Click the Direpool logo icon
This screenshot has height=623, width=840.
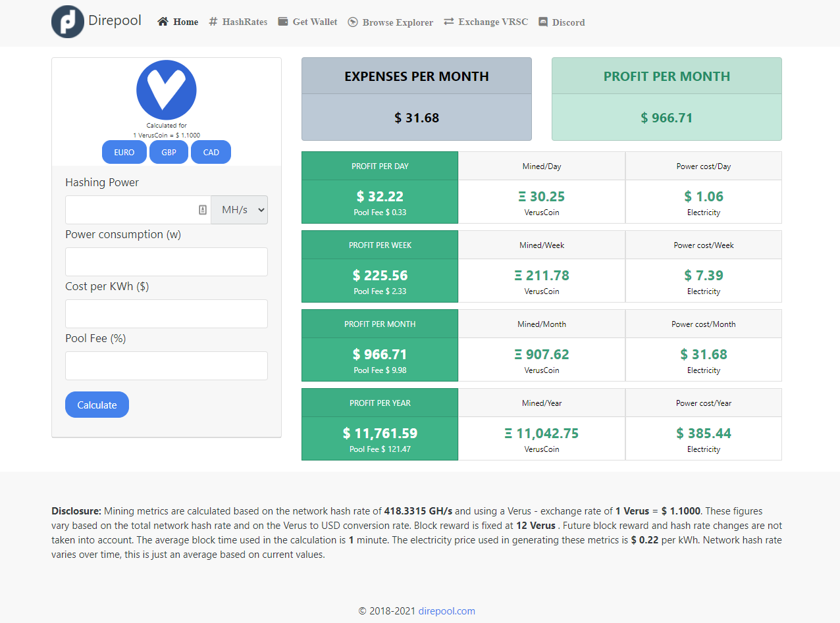[x=68, y=22]
